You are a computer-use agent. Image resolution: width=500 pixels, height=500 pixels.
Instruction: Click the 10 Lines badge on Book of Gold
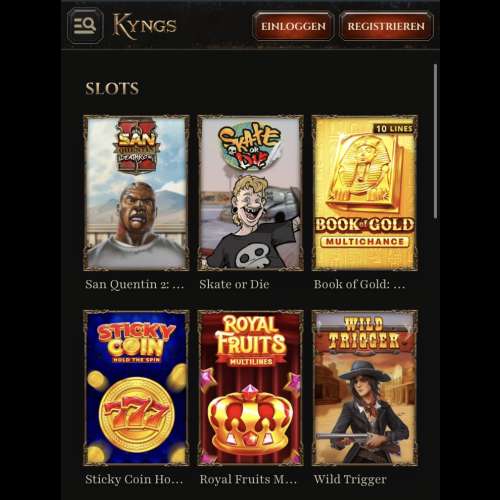[394, 129]
